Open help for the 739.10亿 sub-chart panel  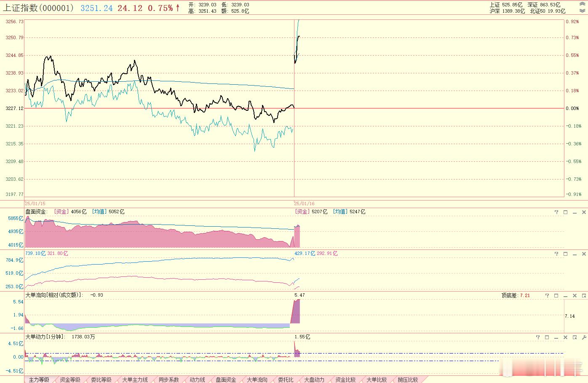click(x=556, y=254)
